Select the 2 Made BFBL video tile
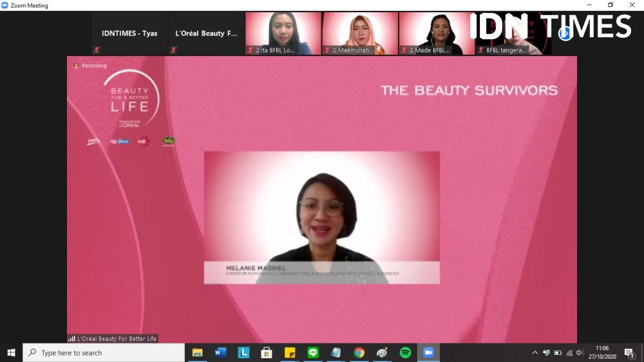Image resolution: width=644 pixels, height=362 pixels. point(437,33)
